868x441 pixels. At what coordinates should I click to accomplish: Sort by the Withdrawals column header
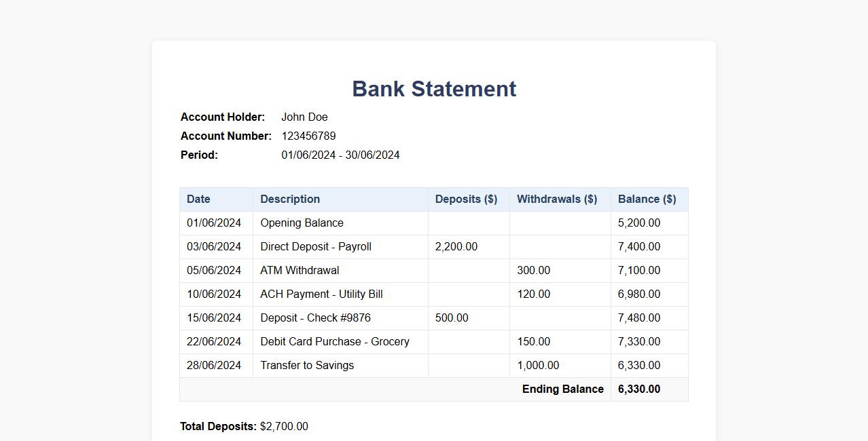(558, 199)
